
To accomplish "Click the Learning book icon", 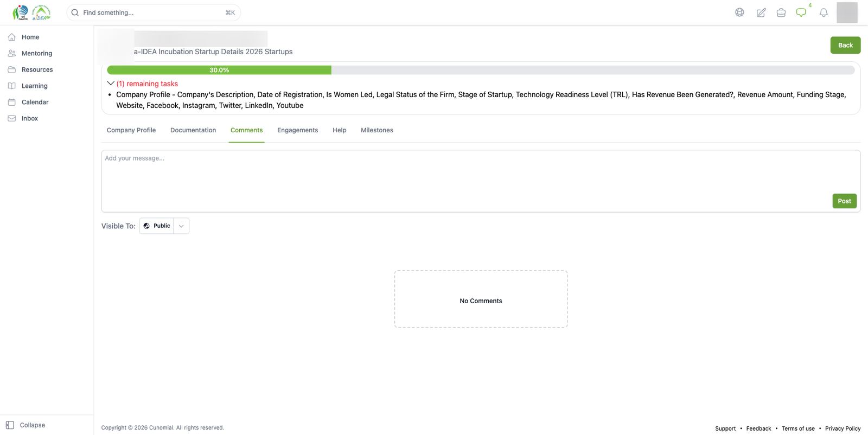I will (12, 86).
